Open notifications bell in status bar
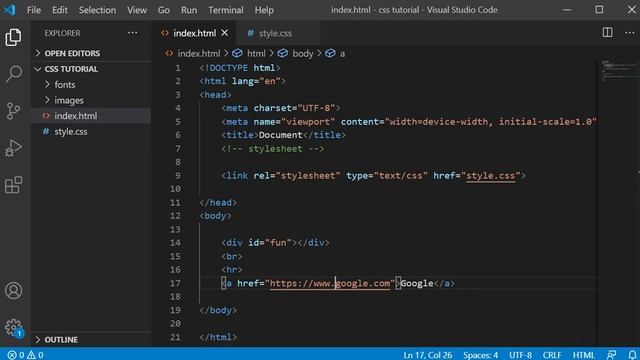 pyautogui.click(x=632, y=355)
